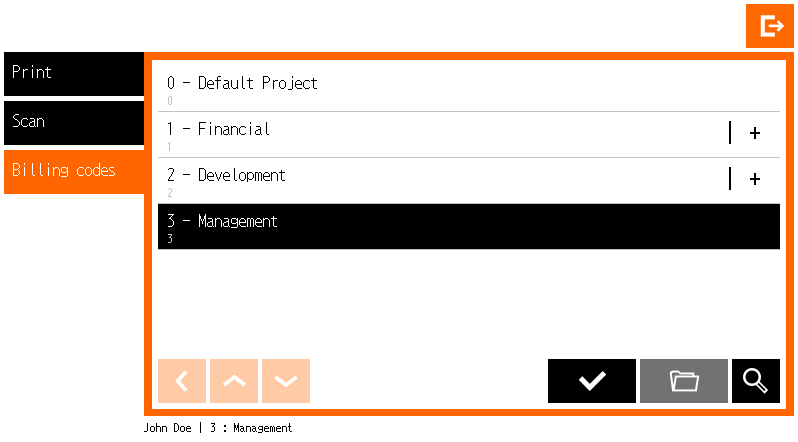Open the Print tab
Screen dimensions: 798x442
coord(74,73)
